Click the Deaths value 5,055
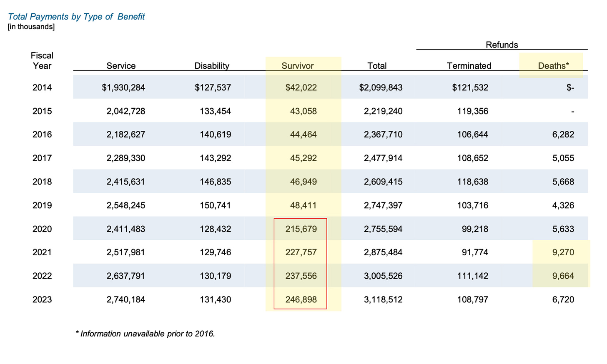 point(563,158)
